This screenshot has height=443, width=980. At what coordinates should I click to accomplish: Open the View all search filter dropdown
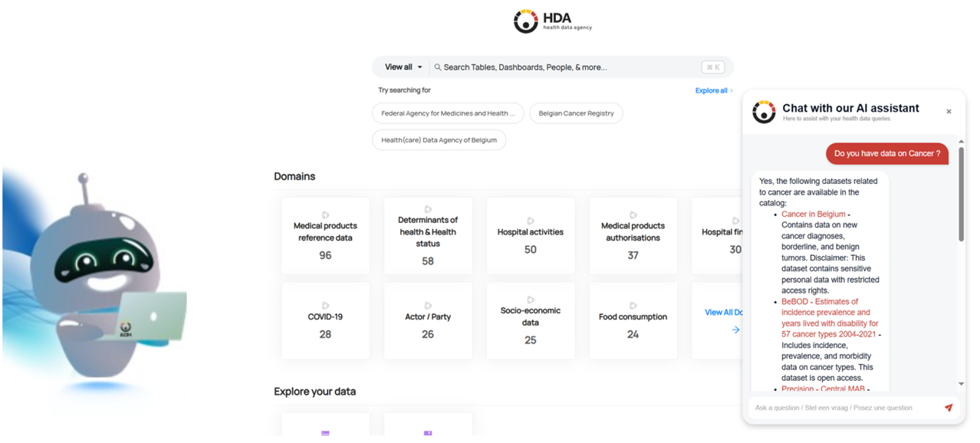pyautogui.click(x=401, y=67)
